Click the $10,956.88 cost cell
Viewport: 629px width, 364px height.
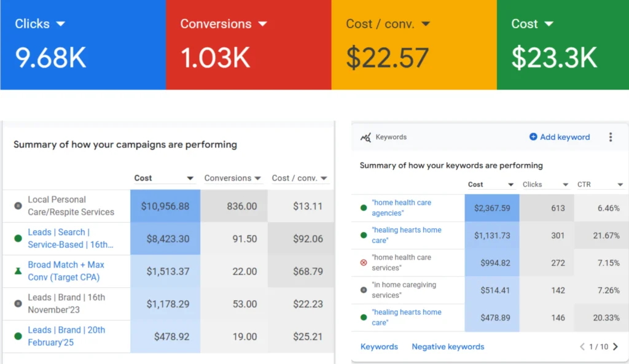[165, 206]
